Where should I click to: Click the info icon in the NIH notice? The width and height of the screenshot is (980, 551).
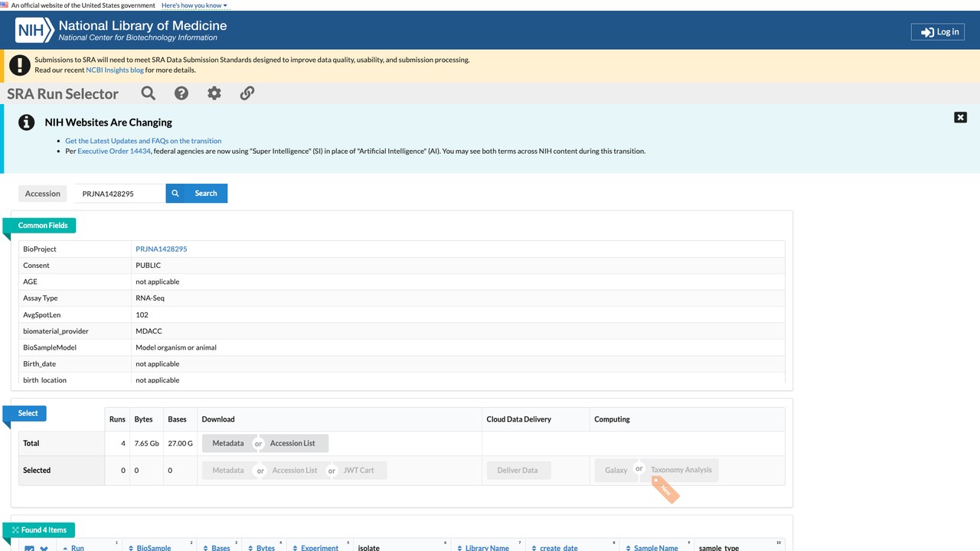pyautogui.click(x=27, y=122)
